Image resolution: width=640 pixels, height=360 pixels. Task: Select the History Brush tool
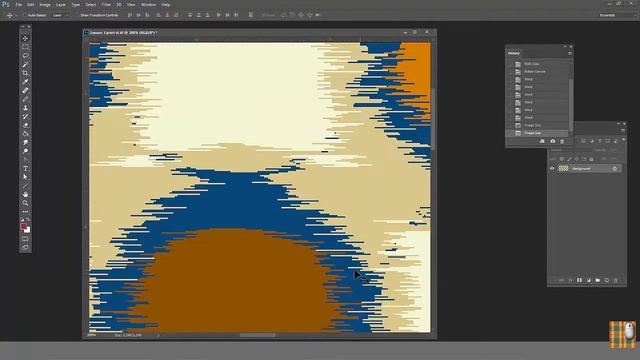25,117
